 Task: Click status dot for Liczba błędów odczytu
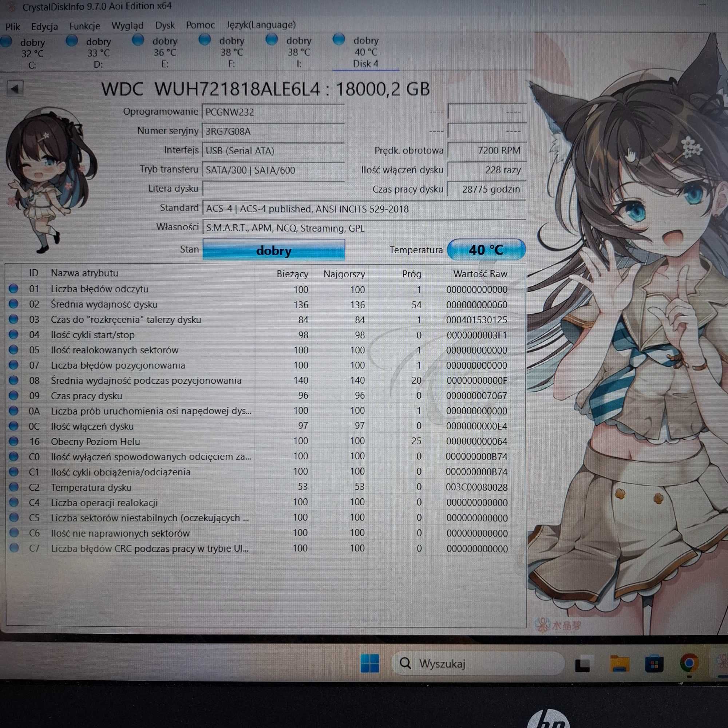click(13, 289)
